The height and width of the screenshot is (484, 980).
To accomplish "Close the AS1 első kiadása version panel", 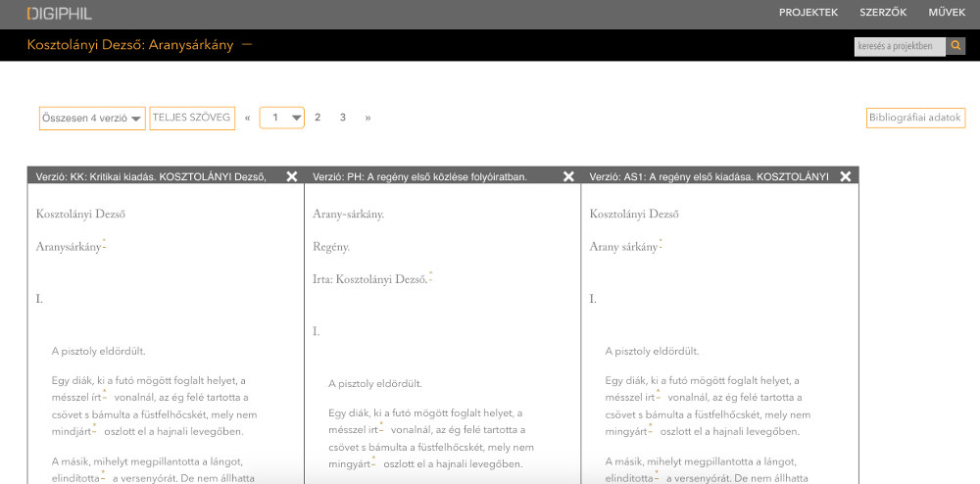I will [x=846, y=176].
